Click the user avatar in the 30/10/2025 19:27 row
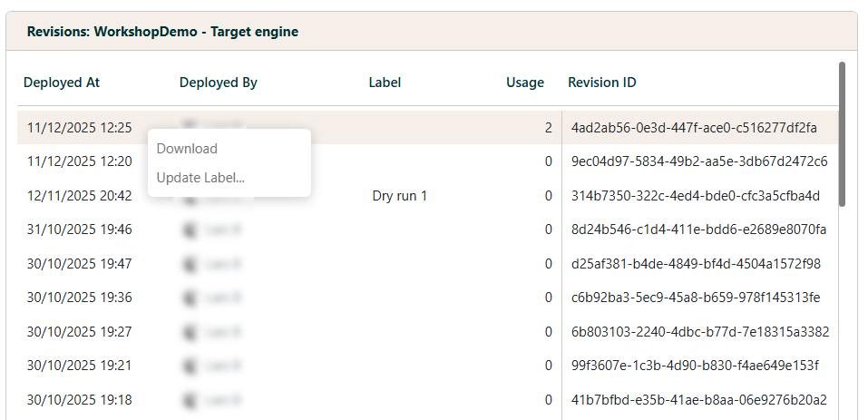 coord(190,332)
